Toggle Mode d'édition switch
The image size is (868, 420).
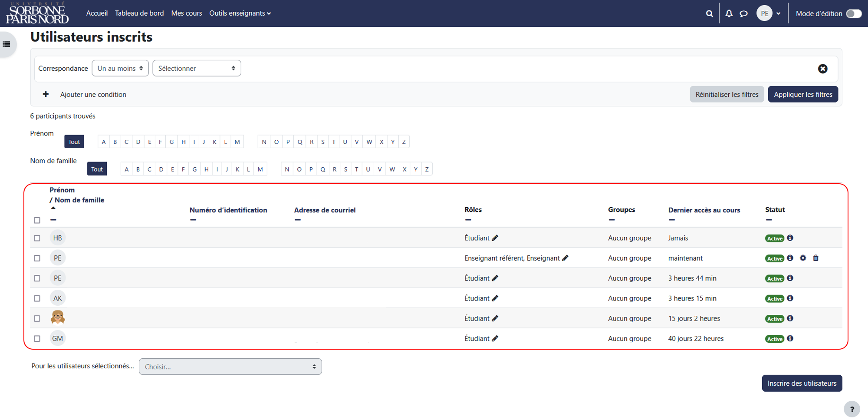[x=854, y=13]
